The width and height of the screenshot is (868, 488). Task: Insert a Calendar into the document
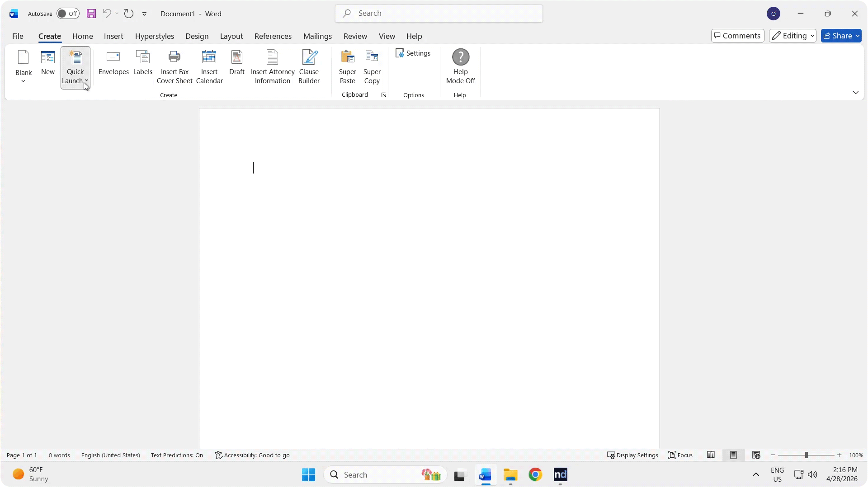[209, 67]
